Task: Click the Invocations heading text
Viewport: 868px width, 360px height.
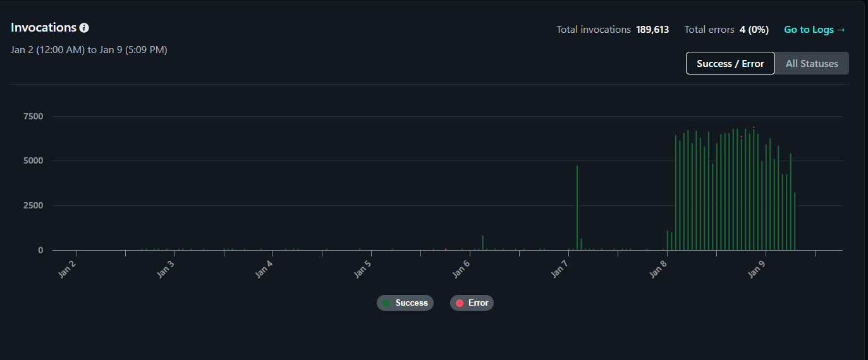Action: 44,28
